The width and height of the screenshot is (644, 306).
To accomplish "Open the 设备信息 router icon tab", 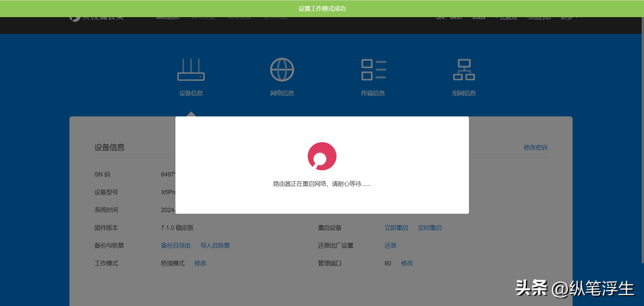I will click(x=191, y=77).
